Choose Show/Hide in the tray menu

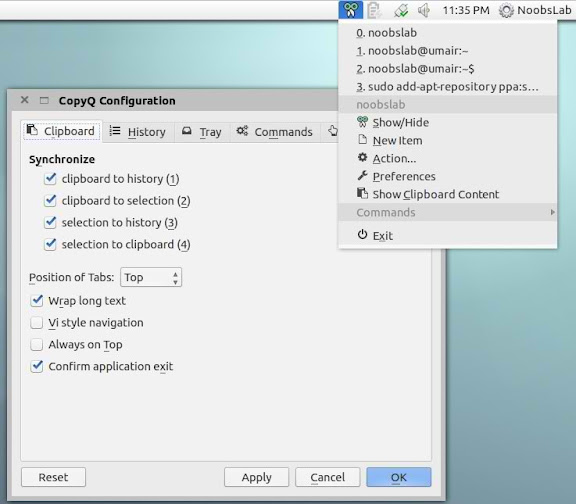tap(447, 122)
